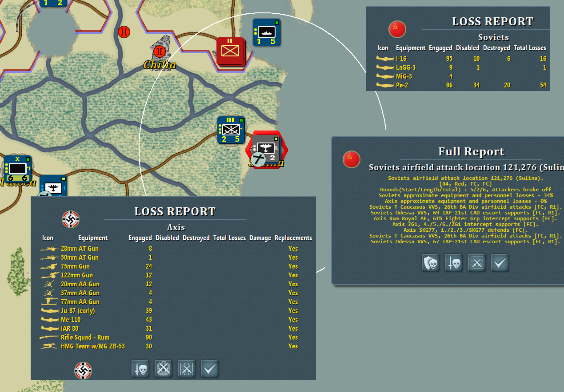The image size is (564, 392).
Task: Click the Pe-2 aircraft silhouette icon
Action: pyautogui.click(x=385, y=85)
